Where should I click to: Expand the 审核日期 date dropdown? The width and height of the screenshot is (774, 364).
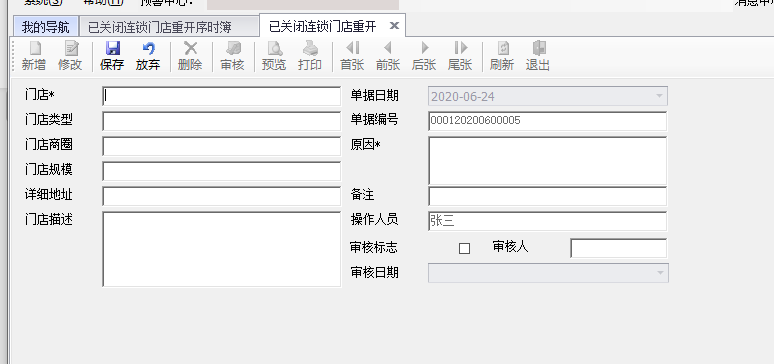click(x=660, y=273)
